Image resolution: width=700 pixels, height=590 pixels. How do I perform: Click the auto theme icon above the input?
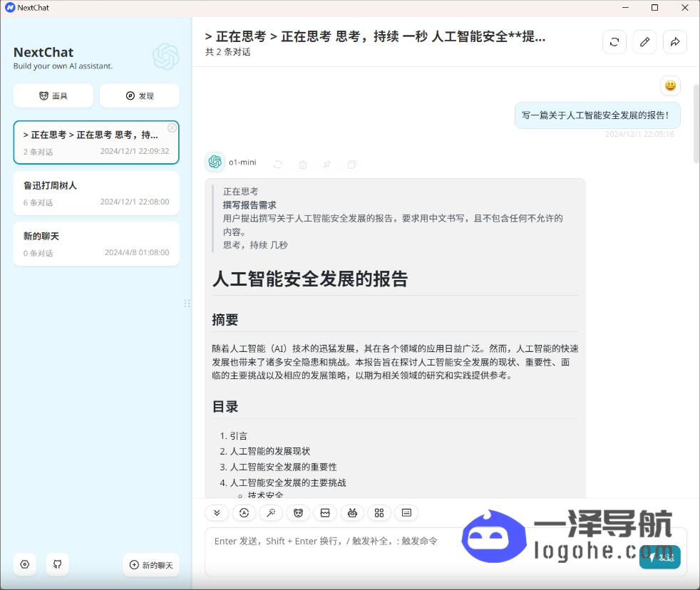click(x=244, y=513)
